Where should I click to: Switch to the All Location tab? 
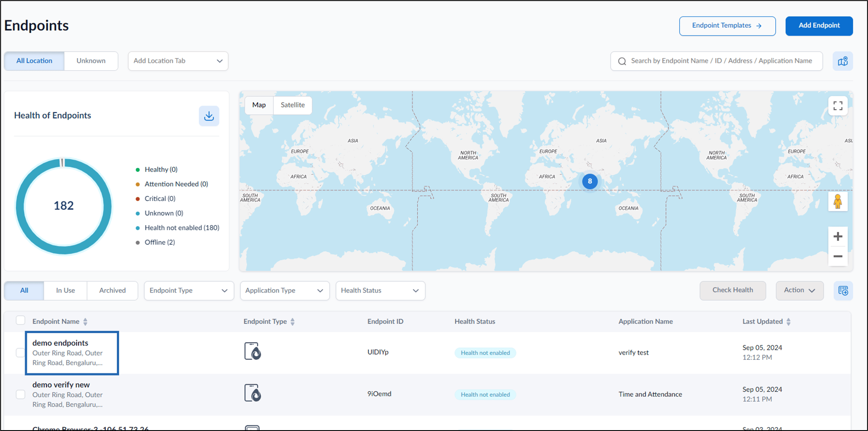coord(34,61)
